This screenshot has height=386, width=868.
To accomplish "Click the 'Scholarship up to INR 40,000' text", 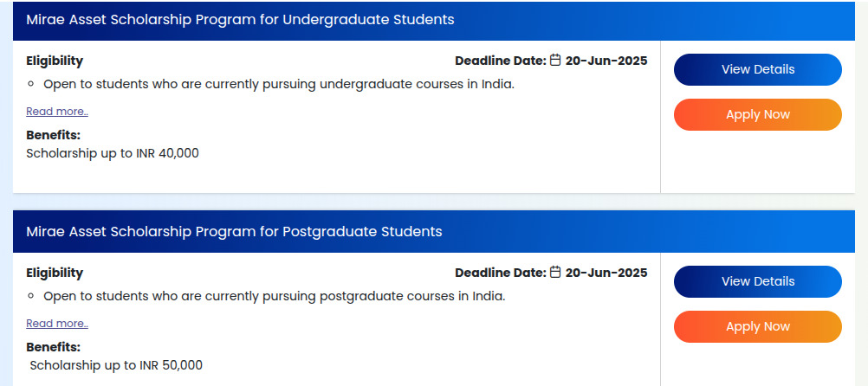I will click(x=113, y=153).
